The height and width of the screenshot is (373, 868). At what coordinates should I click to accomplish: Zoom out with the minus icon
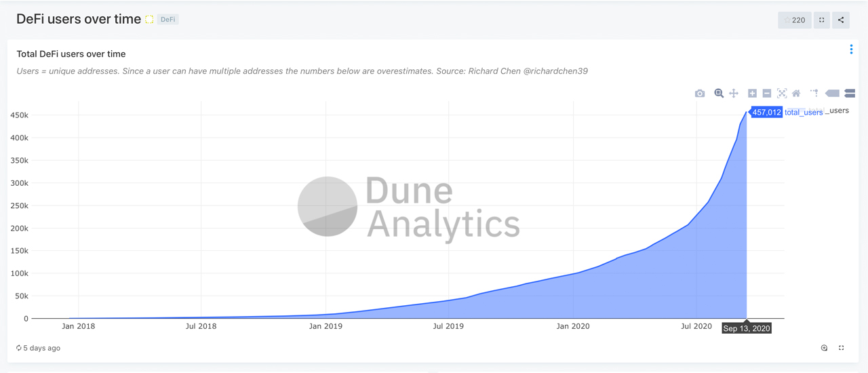pos(767,94)
